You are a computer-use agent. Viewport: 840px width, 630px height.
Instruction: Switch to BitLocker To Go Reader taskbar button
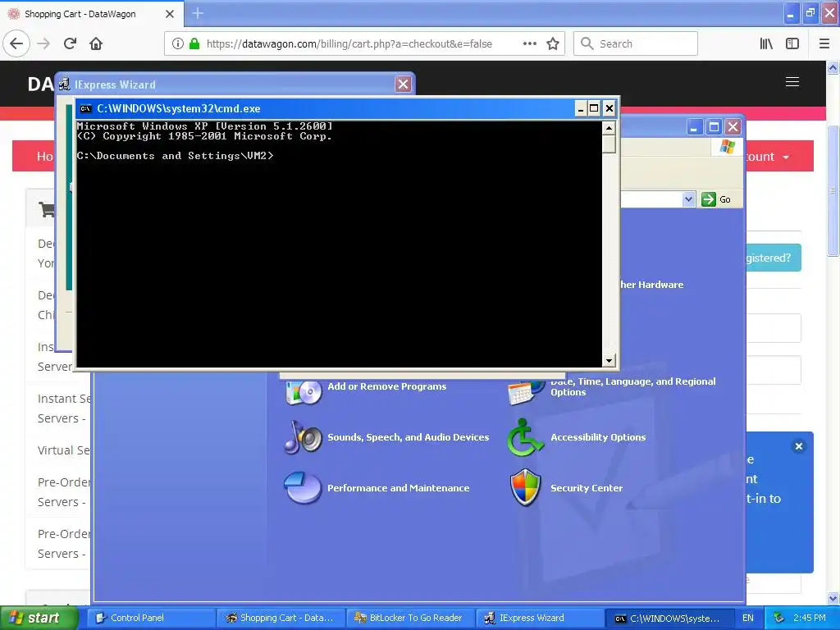click(x=410, y=618)
